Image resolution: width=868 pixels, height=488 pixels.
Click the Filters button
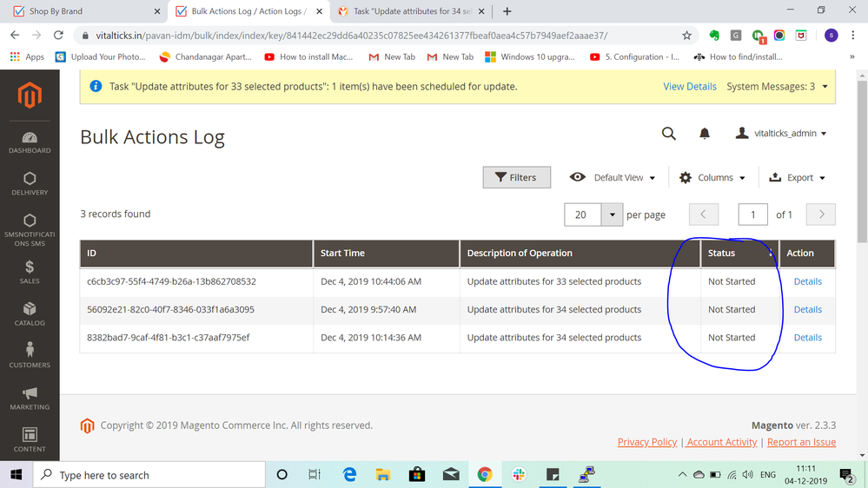tap(516, 178)
